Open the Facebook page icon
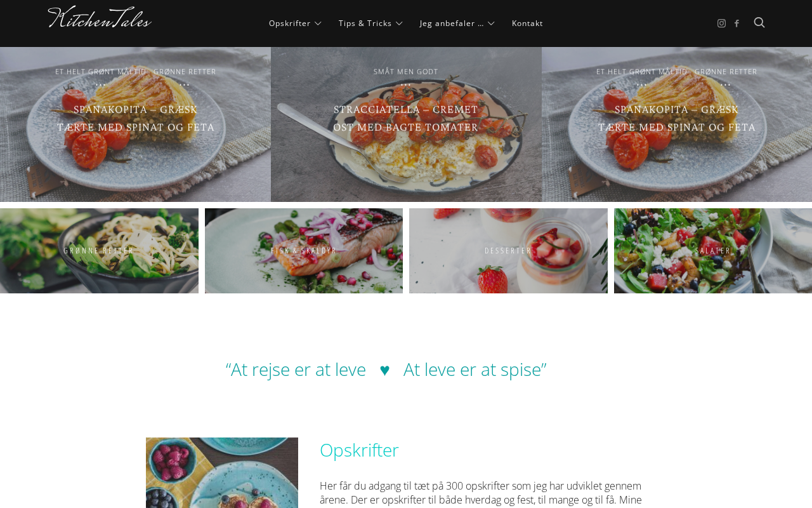This screenshot has height=508, width=812. point(737,23)
